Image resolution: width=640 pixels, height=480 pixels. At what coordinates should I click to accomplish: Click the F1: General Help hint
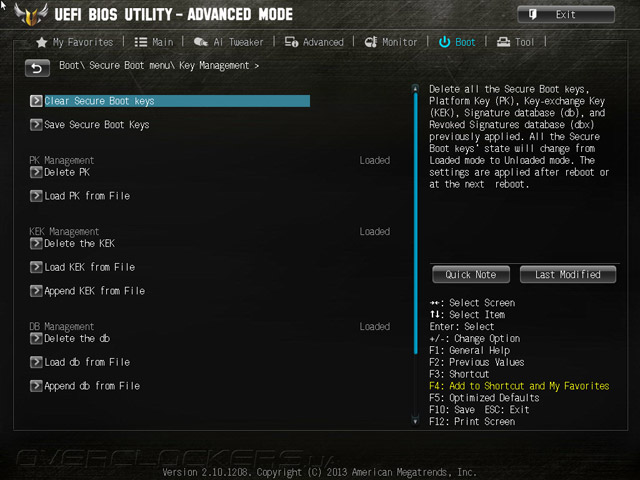[469, 350]
